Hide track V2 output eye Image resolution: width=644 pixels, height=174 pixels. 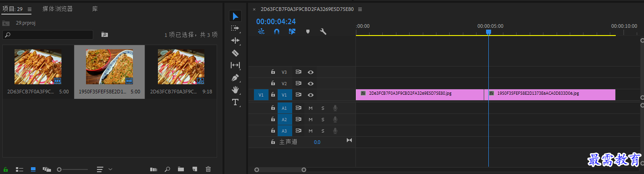click(310, 83)
